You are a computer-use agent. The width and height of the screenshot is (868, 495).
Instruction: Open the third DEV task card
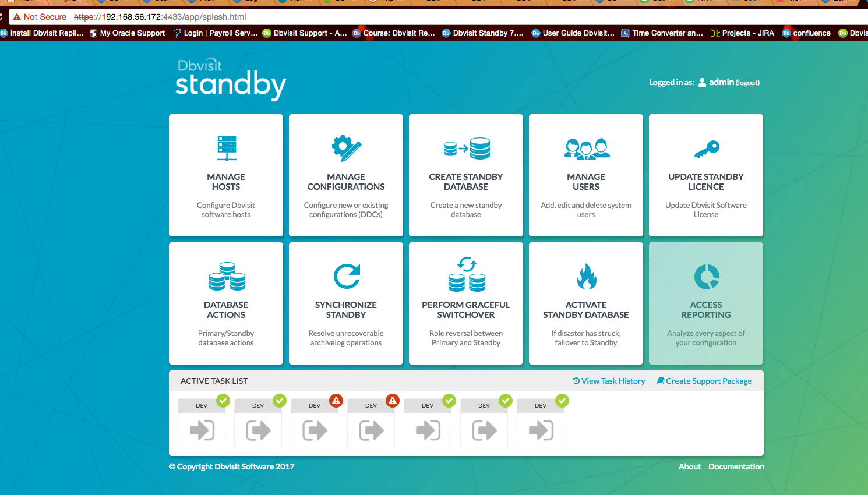tap(315, 423)
